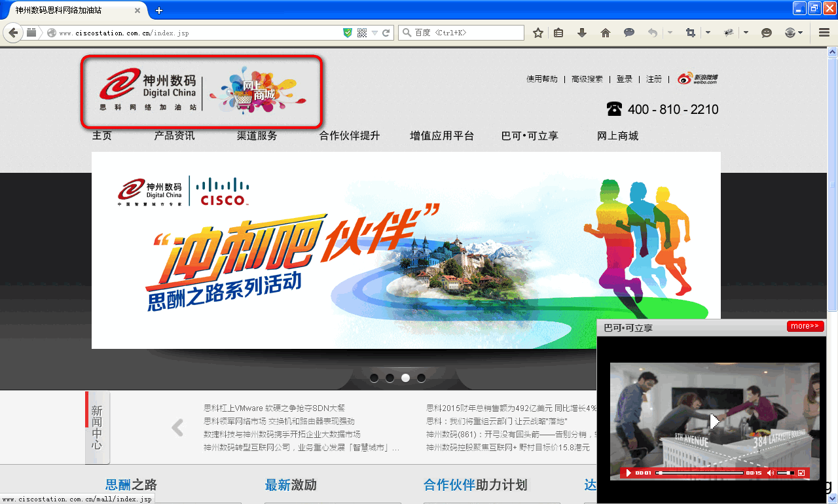Click the large play arrow on video
Viewport: 838px width, 504px height.
pyautogui.click(x=715, y=422)
